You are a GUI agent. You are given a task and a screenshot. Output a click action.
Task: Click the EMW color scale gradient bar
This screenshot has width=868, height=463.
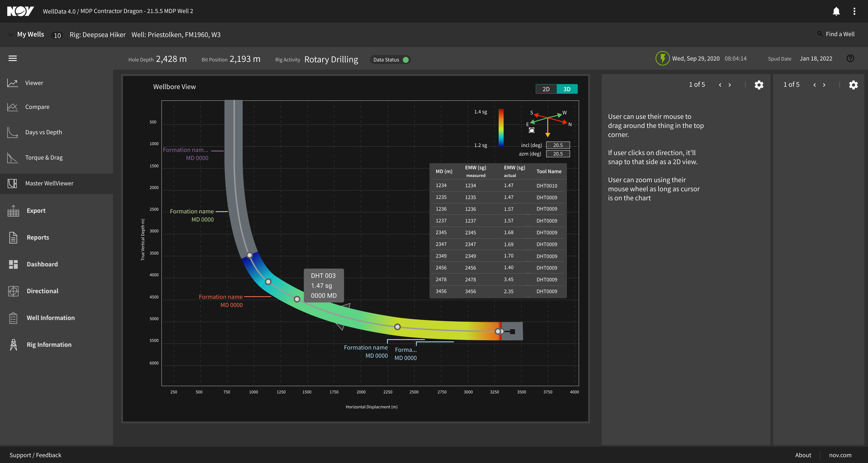(x=501, y=128)
